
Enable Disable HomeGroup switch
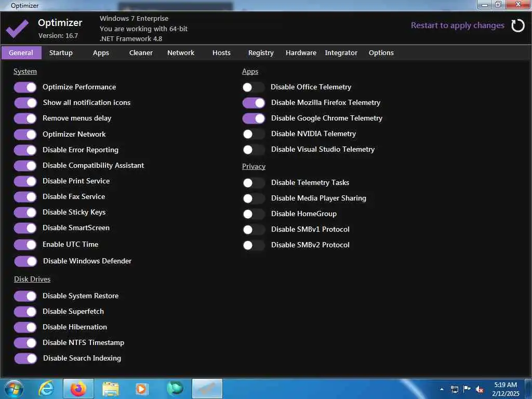coord(254,214)
